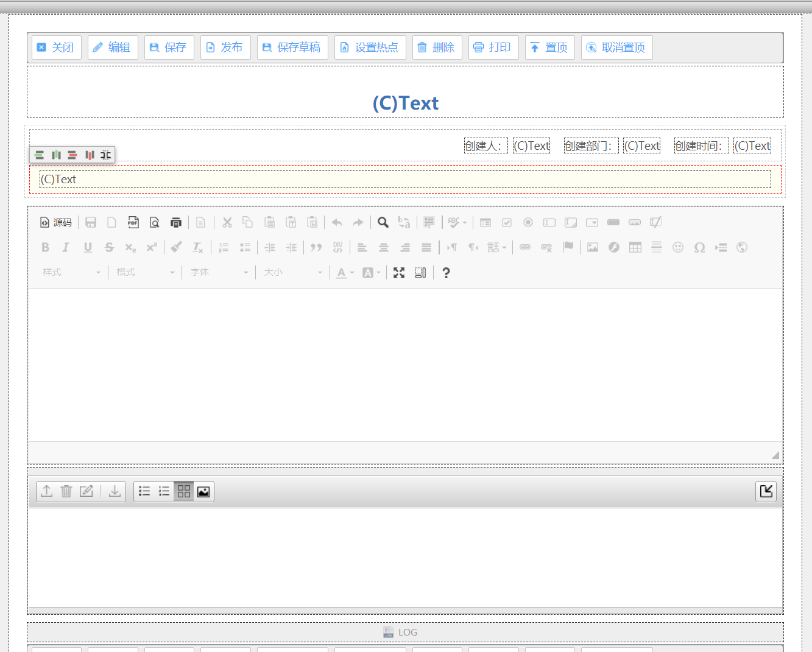Switch attachments to grid thumbnail view
Screen dimensions: 812x652
point(184,491)
